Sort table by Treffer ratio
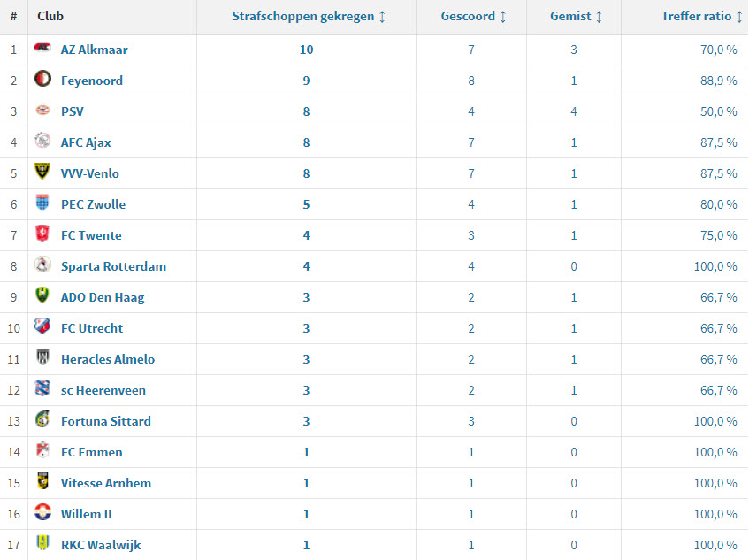This screenshot has width=749, height=560. tap(699, 17)
